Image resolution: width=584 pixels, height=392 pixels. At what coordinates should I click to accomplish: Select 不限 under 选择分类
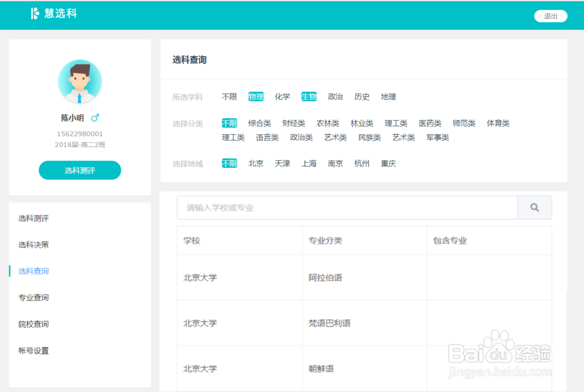coord(228,123)
